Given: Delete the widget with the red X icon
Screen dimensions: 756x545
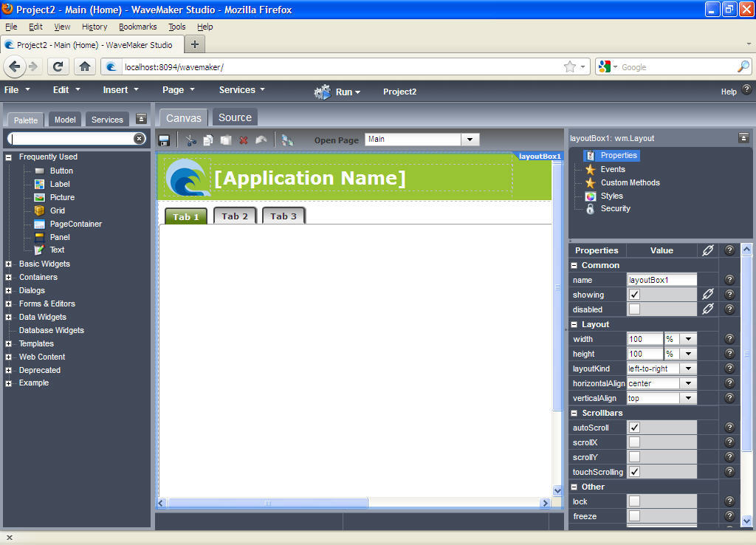Looking at the screenshot, I should pos(244,140).
